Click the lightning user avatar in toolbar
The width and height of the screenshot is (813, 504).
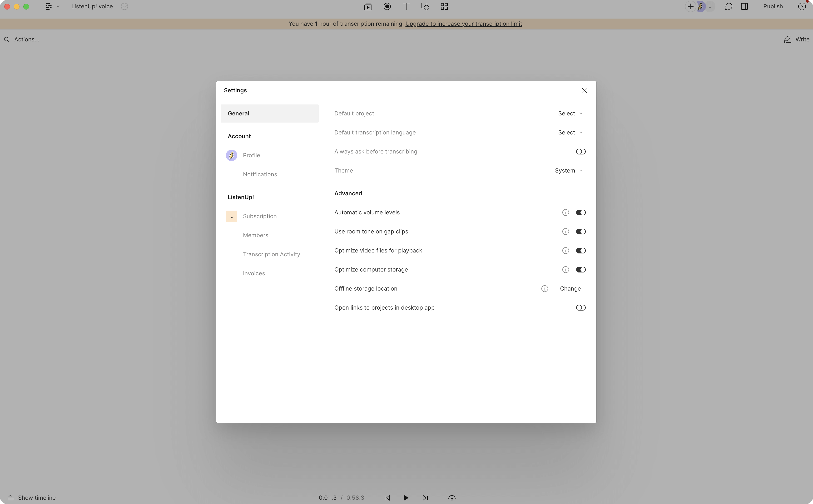pos(700,6)
